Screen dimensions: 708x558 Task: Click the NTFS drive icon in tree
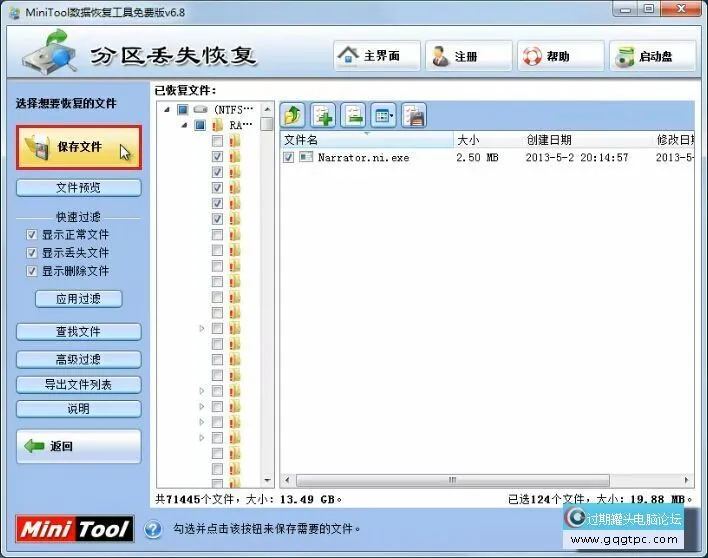click(x=200, y=109)
